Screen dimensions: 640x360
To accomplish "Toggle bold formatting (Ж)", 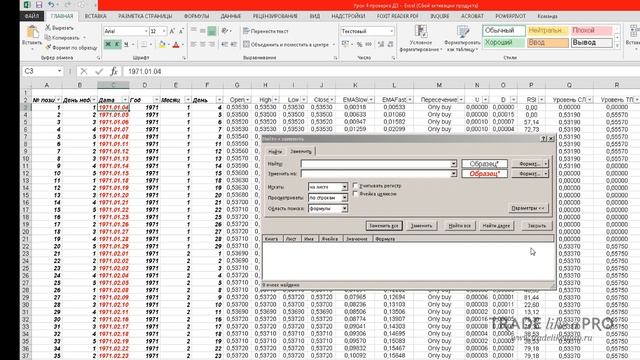I will (x=108, y=44).
